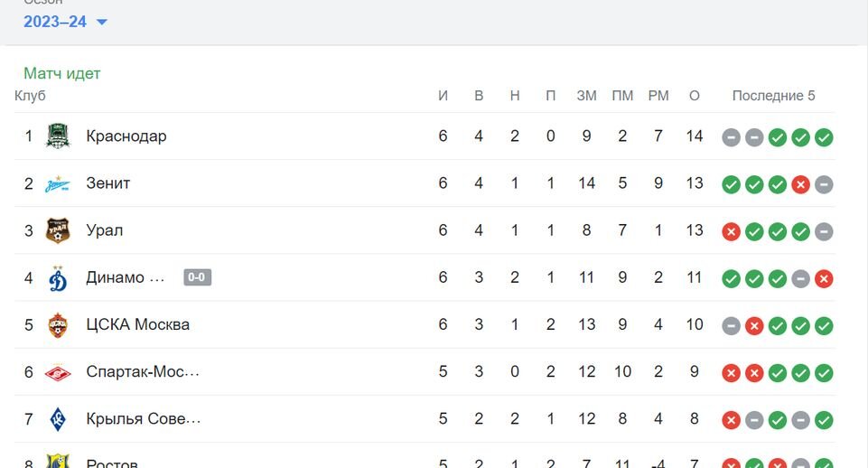Click the Zenit club logo
This screenshot has width=868, height=468.
point(58,184)
